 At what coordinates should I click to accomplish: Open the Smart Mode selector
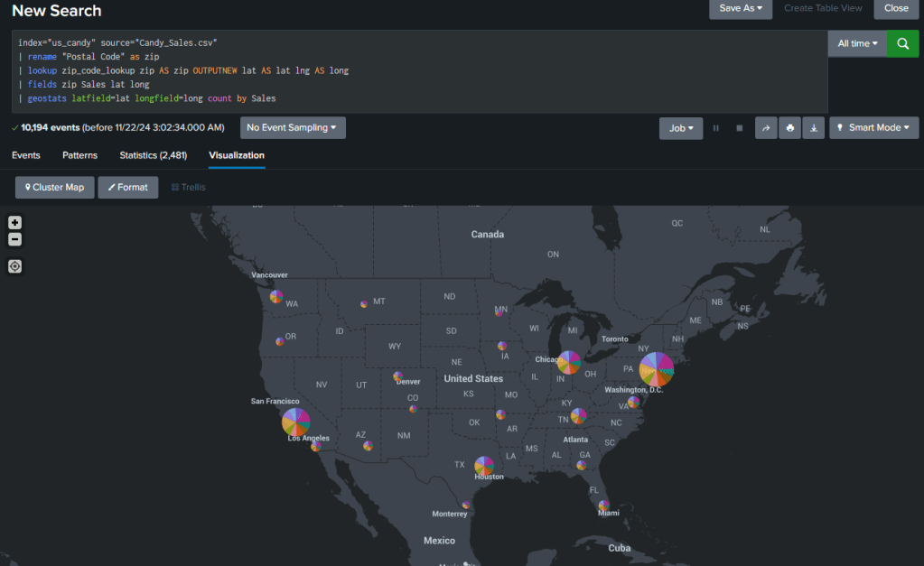pyautogui.click(x=873, y=128)
